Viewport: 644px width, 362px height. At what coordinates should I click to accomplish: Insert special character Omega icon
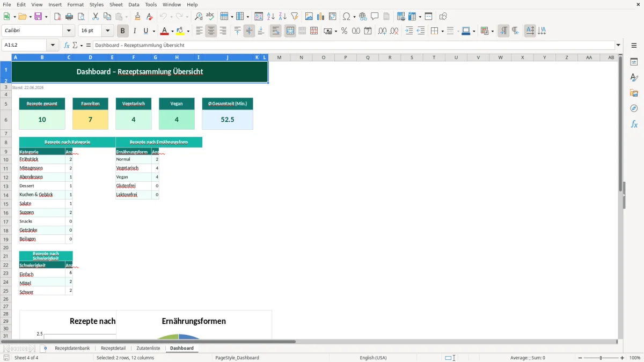tap(346, 17)
